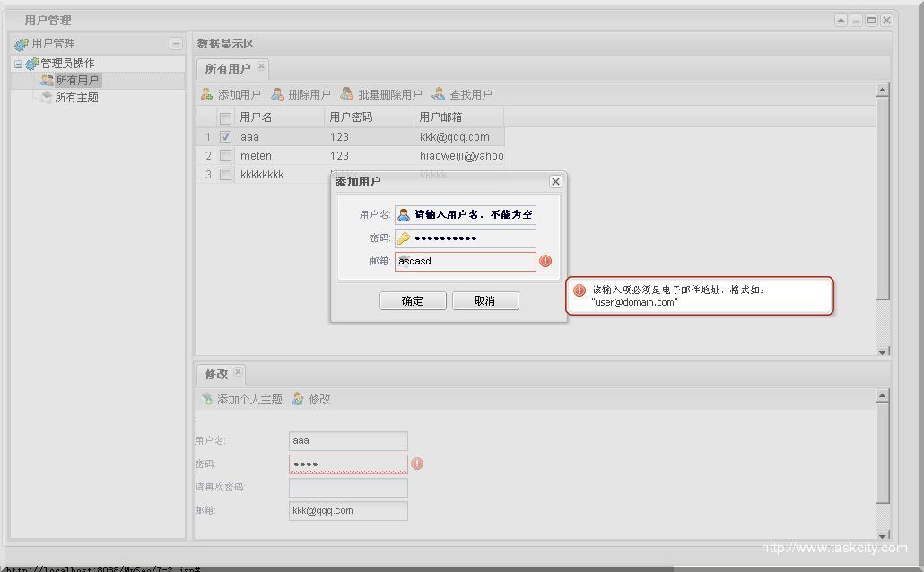Select the All Themes tree item
924x572 pixels.
[76, 98]
